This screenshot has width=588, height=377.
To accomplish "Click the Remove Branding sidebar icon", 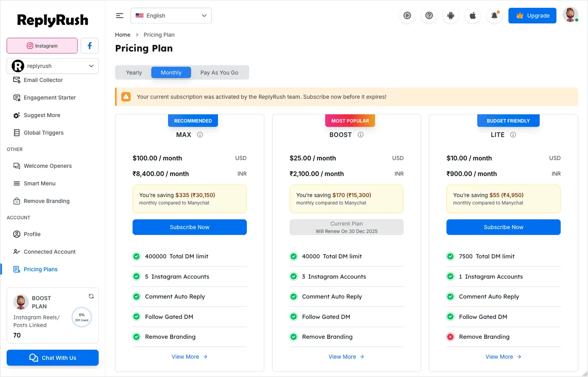I will pyautogui.click(x=17, y=201).
